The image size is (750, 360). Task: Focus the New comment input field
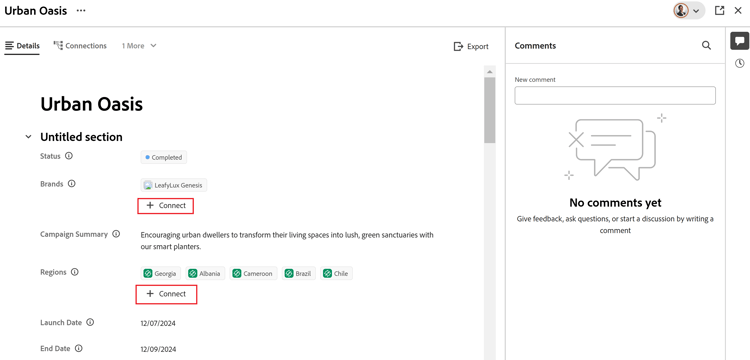[615, 96]
